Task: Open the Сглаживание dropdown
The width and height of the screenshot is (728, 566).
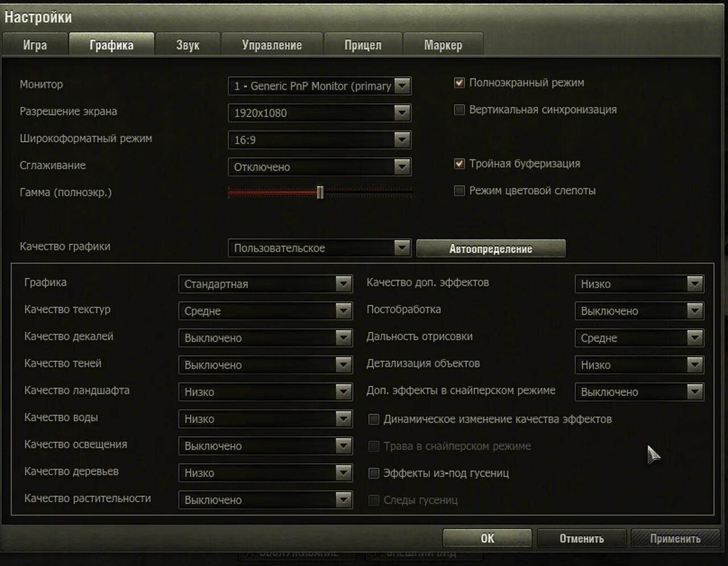Action: click(x=320, y=167)
